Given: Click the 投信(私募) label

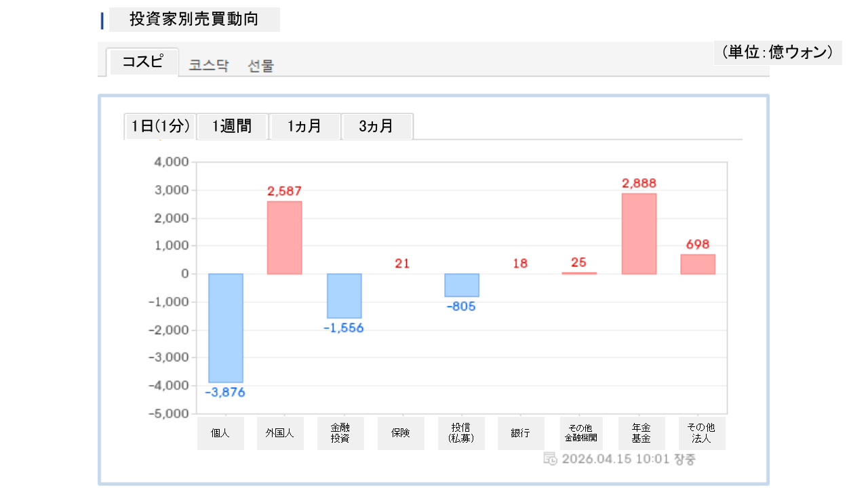Looking at the screenshot, I should 461,433.
